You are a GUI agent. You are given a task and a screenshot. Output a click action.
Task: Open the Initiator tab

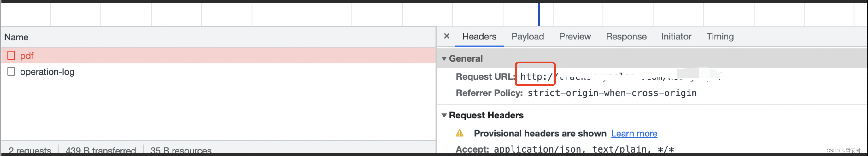676,36
